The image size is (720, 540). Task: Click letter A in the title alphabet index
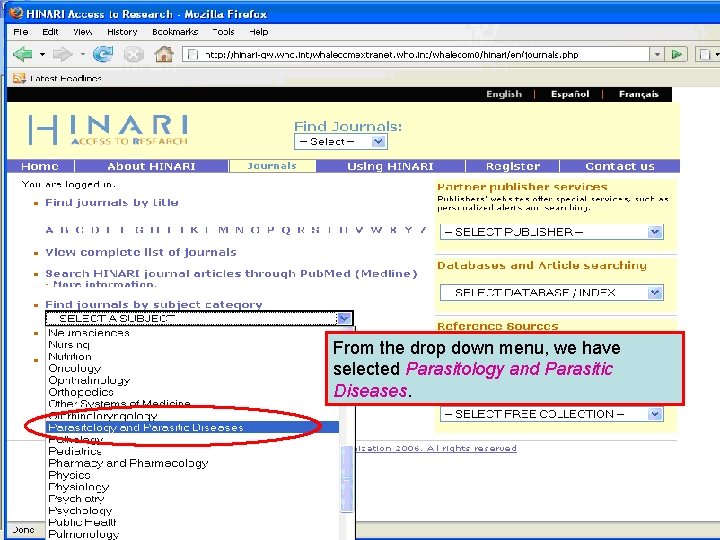(x=49, y=230)
